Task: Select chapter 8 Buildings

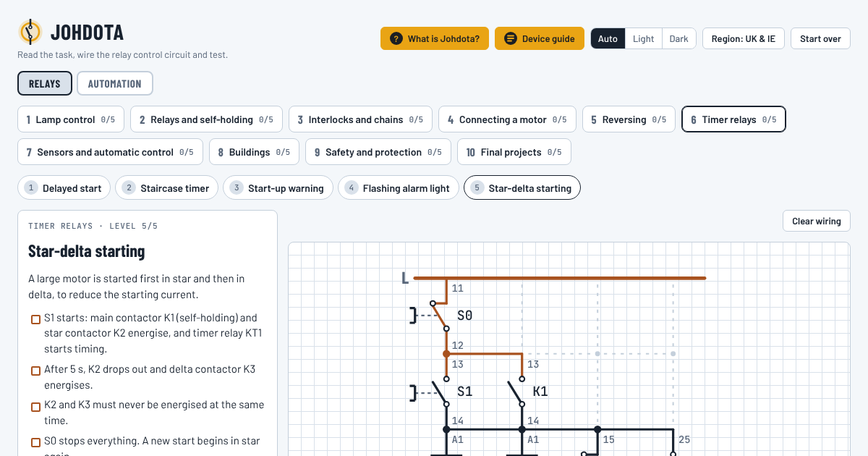Action: tap(254, 152)
